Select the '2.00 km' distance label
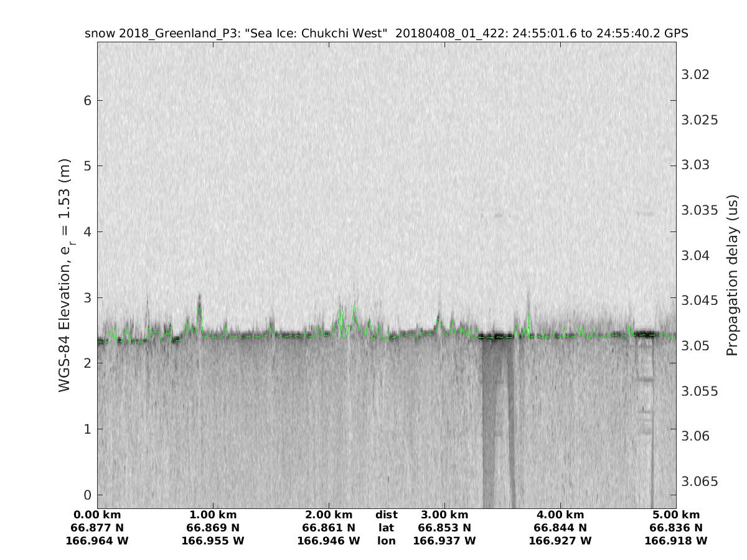The height and width of the screenshot is (560, 747). point(329,515)
